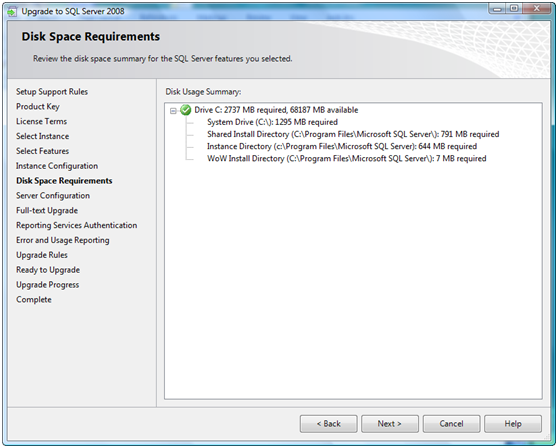Click the 'Upgrade to SQL Server 2008' window title

click(x=73, y=11)
